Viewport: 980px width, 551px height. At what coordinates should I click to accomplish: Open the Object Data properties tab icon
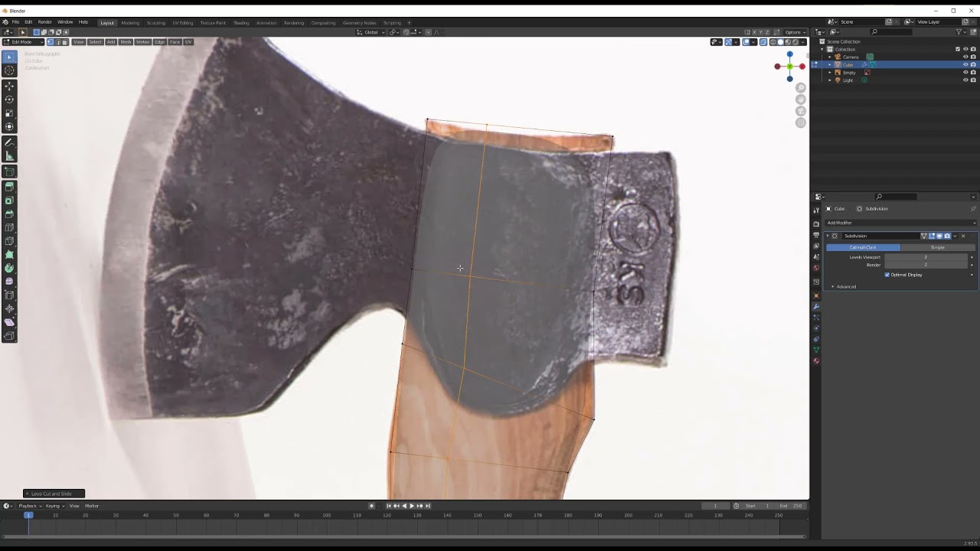(x=816, y=350)
